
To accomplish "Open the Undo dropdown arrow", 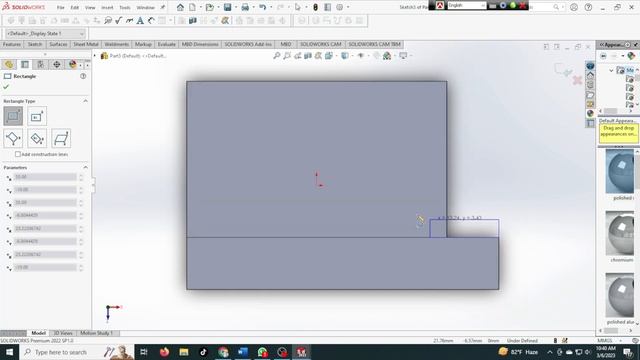I will 271,7.
